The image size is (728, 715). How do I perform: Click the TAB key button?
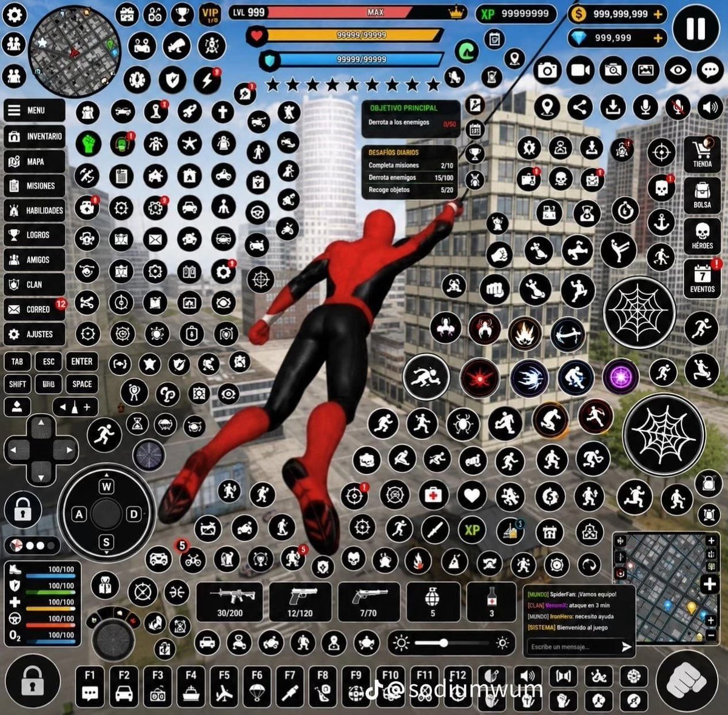click(17, 361)
